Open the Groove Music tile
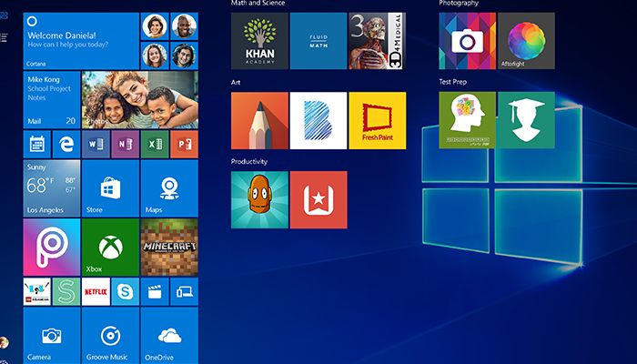 coord(110,336)
